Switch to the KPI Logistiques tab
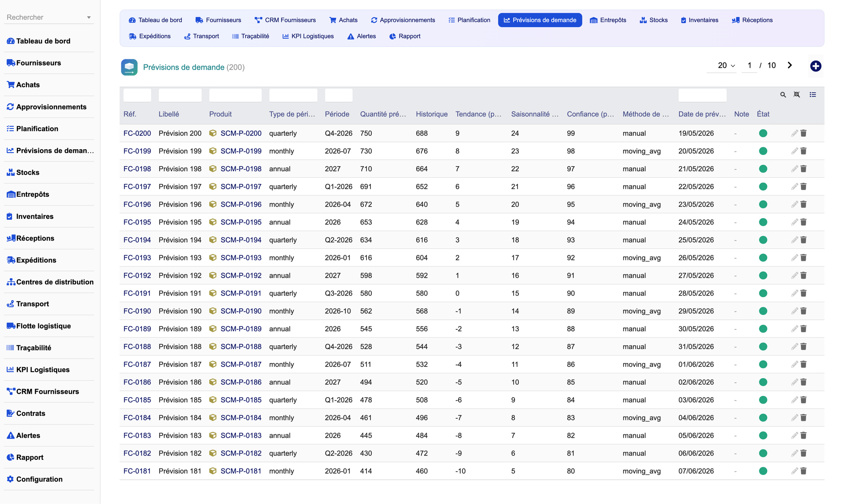 click(308, 36)
